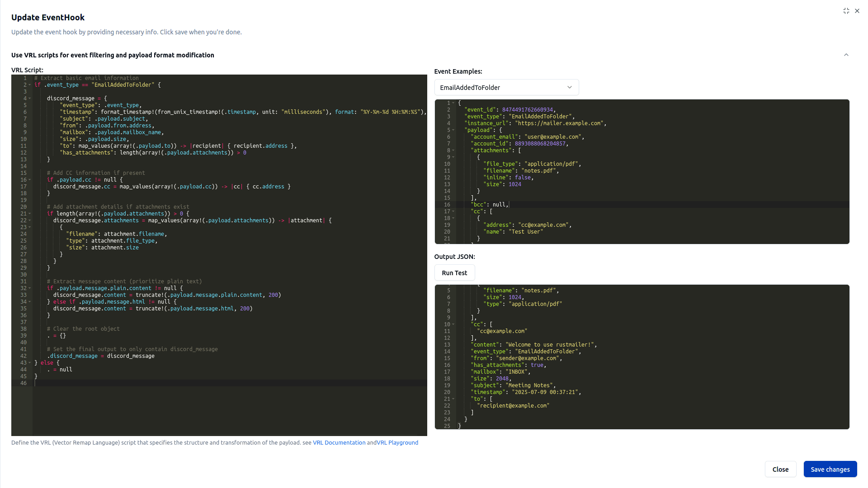
Task: Fold output JSON line 21 to array
Action: pos(453,399)
